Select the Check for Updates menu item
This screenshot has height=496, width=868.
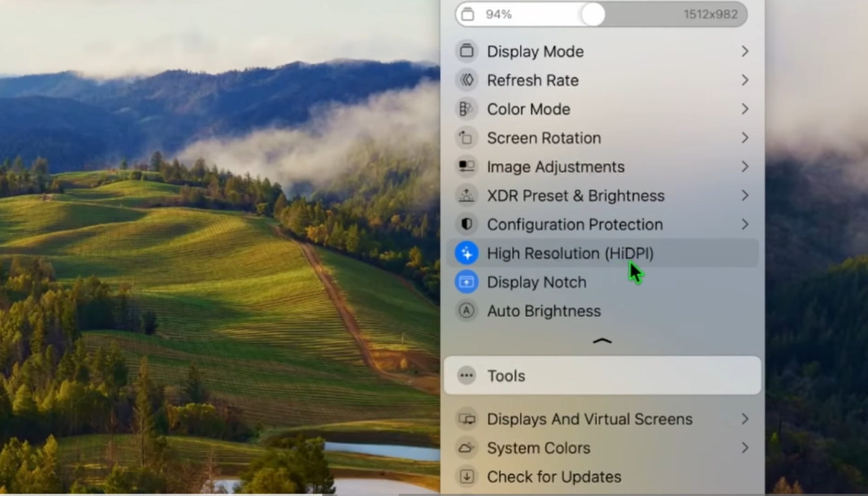click(553, 476)
